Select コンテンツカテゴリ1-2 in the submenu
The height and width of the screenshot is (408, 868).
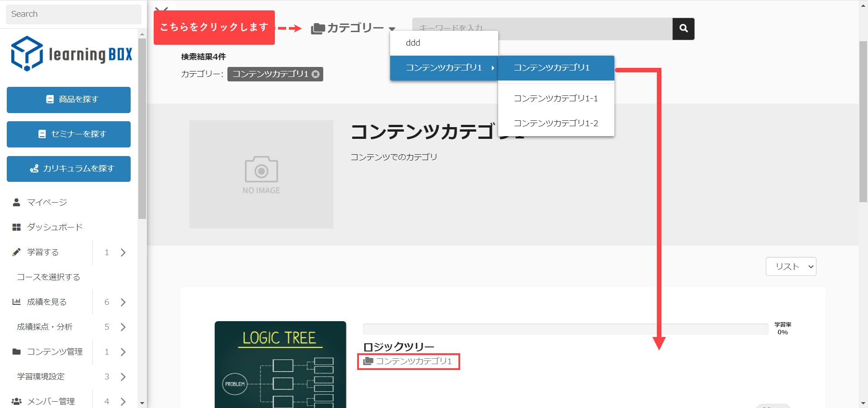point(556,123)
